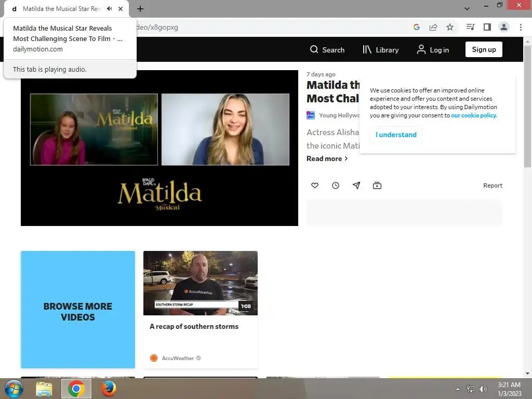Image resolution: width=532 pixels, height=399 pixels.
Task: Open 'A recap of southern storms' title
Action: click(194, 326)
